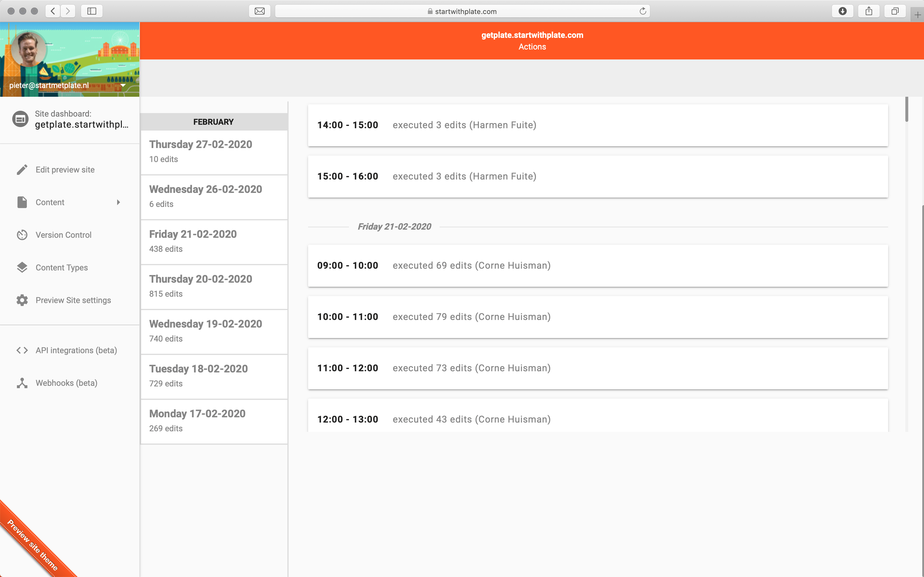Click the Site dashboard icon
This screenshot has height=577, width=924.
pos(20,119)
